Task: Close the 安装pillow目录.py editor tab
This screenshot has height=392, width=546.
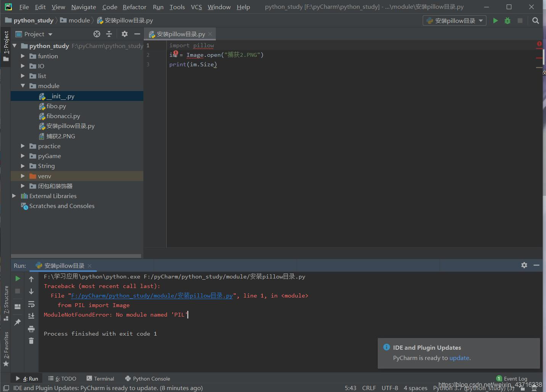Action: (x=210, y=34)
